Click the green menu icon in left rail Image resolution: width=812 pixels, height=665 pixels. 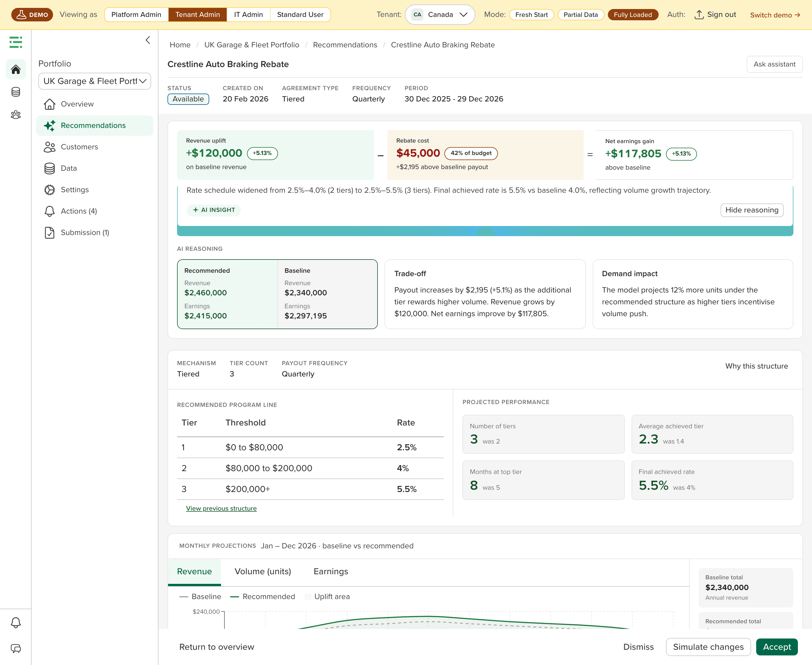click(16, 42)
